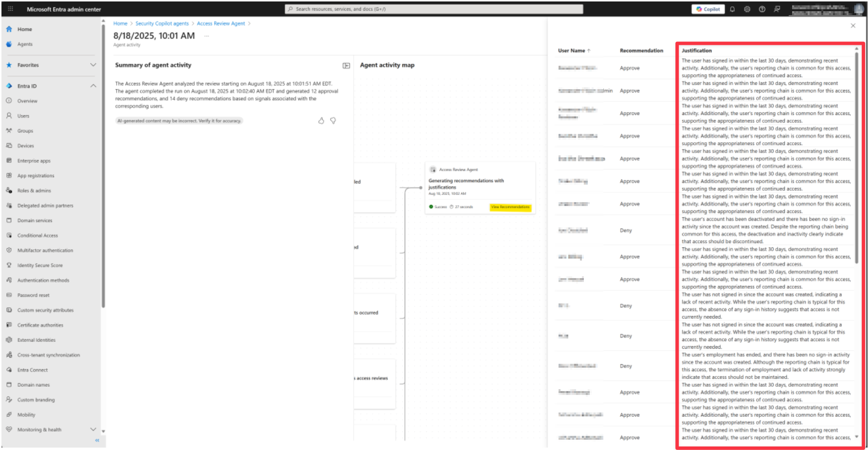Screen dimensions: 868x450
Task: Open Custom security attributes
Action: pyautogui.click(x=45, y=310)
